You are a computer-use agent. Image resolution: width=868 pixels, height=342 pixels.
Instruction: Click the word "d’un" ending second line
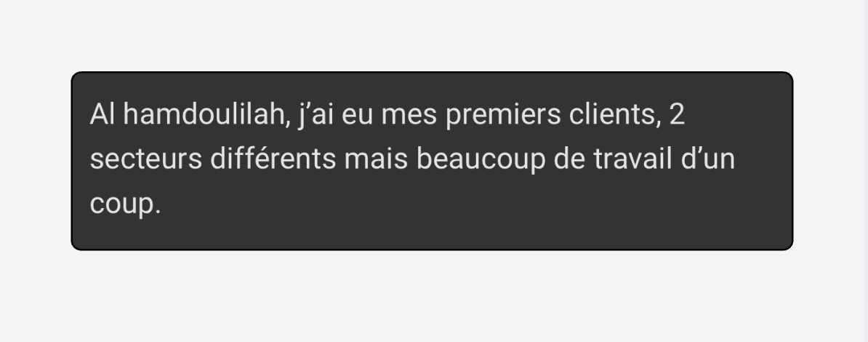[707, 159]
